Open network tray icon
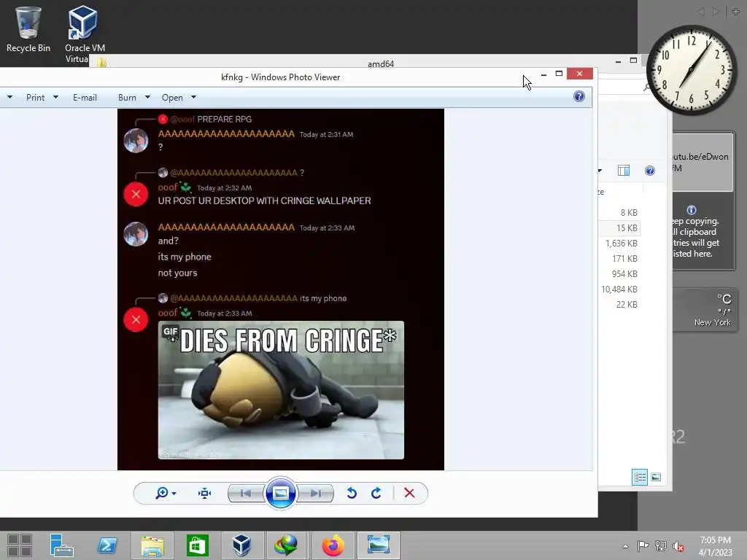The height and width of the screenshot is (560, 747). tap(661, 546)
